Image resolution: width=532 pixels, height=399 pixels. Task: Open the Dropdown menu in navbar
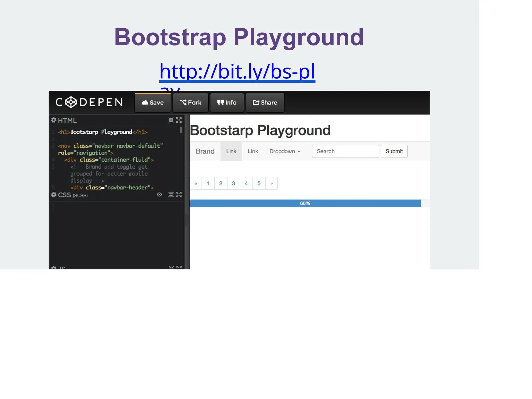coord(285,151)
